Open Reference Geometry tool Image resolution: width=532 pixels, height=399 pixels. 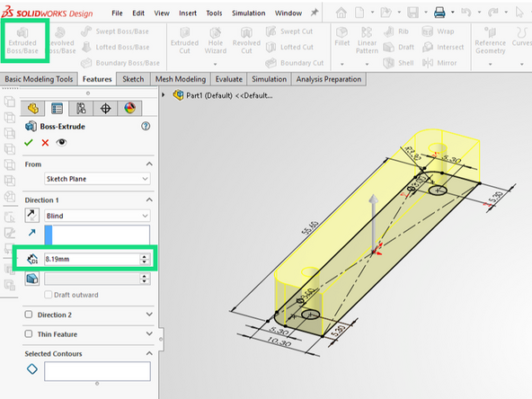(491, 41)
